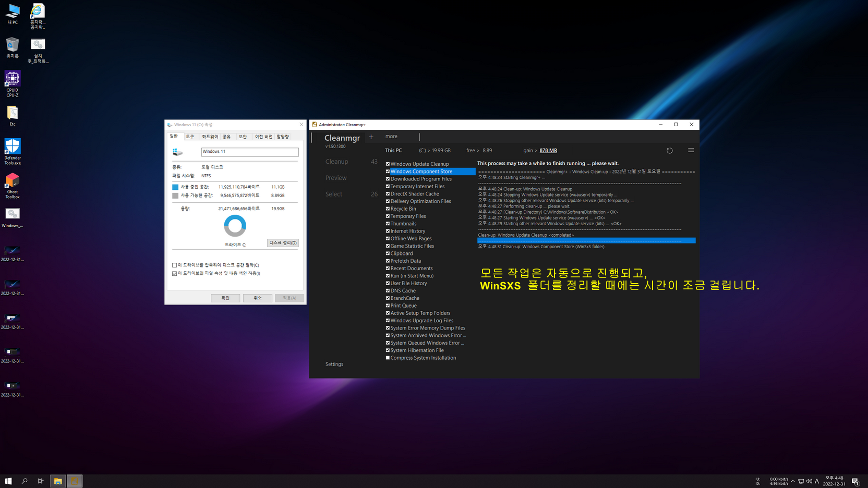
Task: Open the more tab in Cleanmgr+
Action: click(391, 137)
